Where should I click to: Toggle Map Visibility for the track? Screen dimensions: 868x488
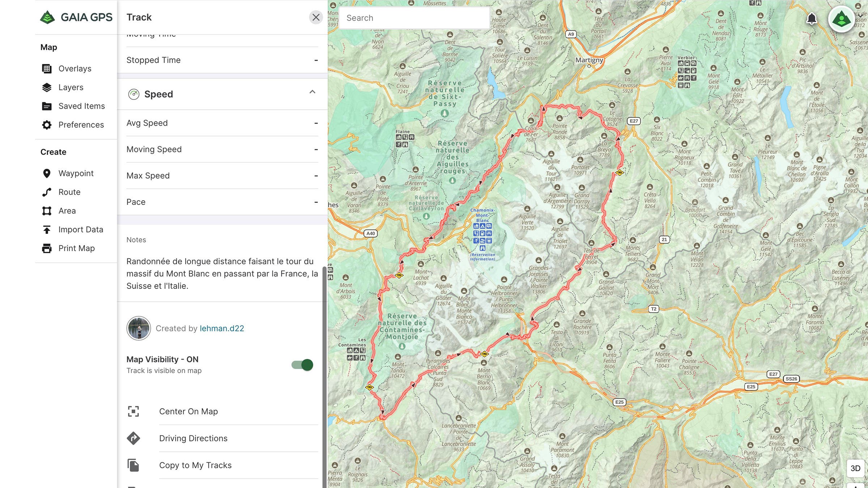coord(302,364)
